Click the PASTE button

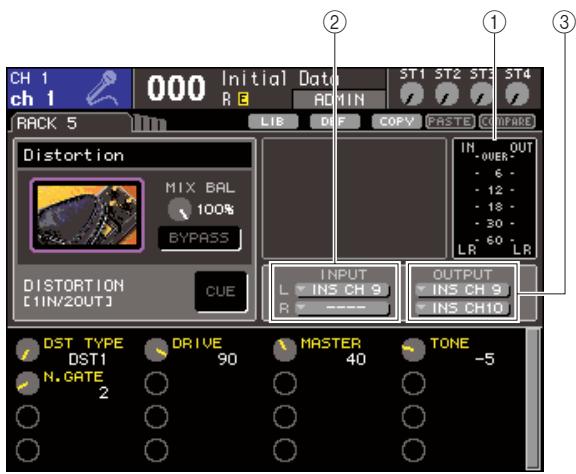click(x=450, y=122)
